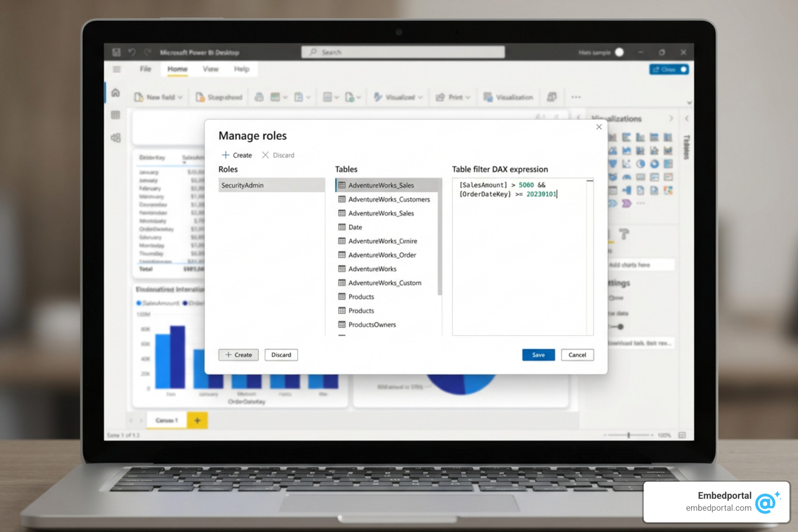Image resolution: width=798 pixels, height=532 pixels.
Task: Open the account avatar in title bar
Action: point(619,52)
